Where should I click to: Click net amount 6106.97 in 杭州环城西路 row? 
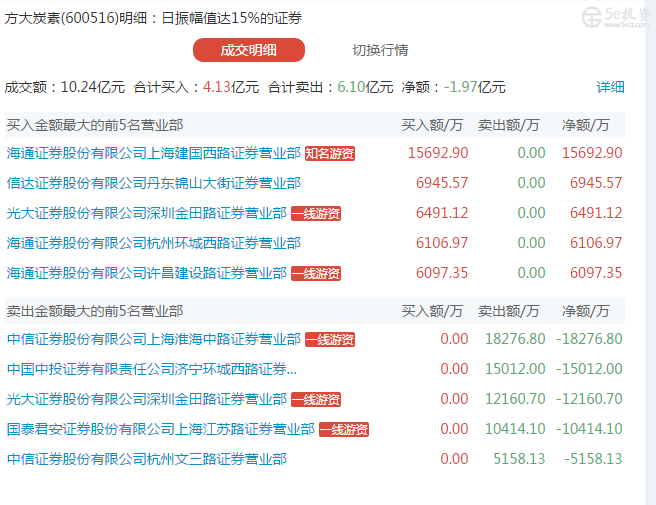click(x=596, y=243)
